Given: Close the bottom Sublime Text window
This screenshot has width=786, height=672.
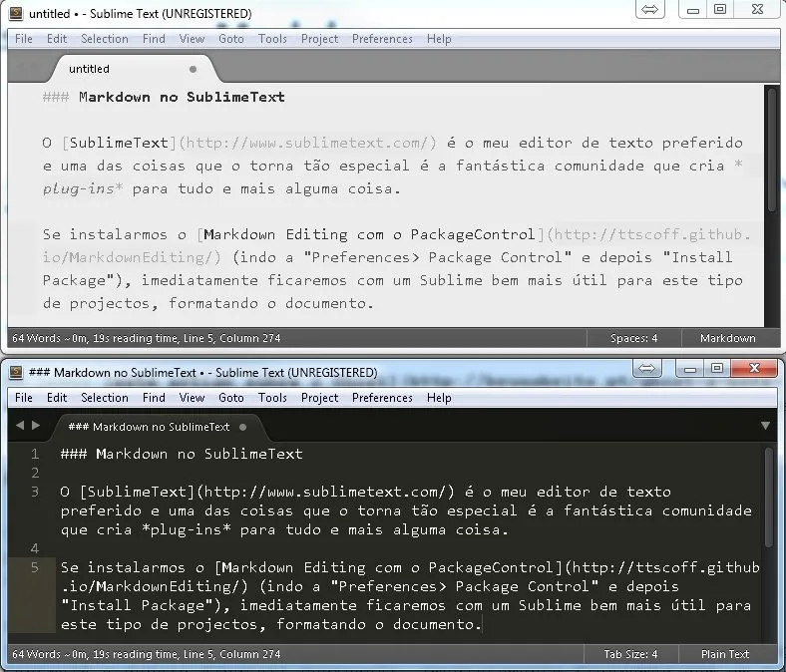Looking at the screenshot, I should point(754,368).
